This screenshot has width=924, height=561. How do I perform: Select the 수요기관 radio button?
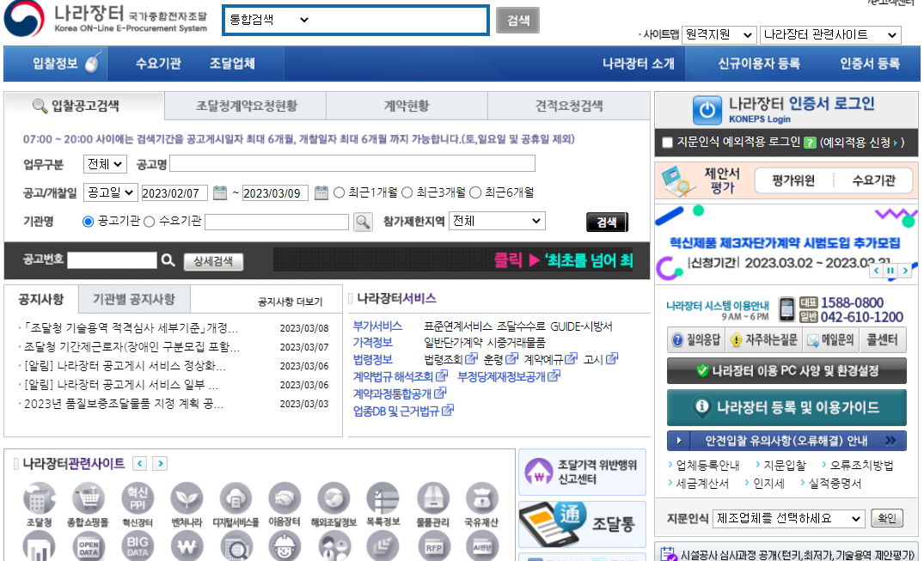149,222
